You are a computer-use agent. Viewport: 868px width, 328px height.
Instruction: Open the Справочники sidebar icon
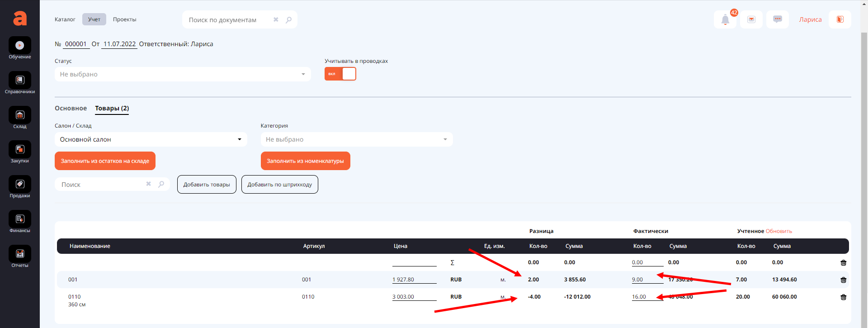pyautogui.click(x=20, y=81)
